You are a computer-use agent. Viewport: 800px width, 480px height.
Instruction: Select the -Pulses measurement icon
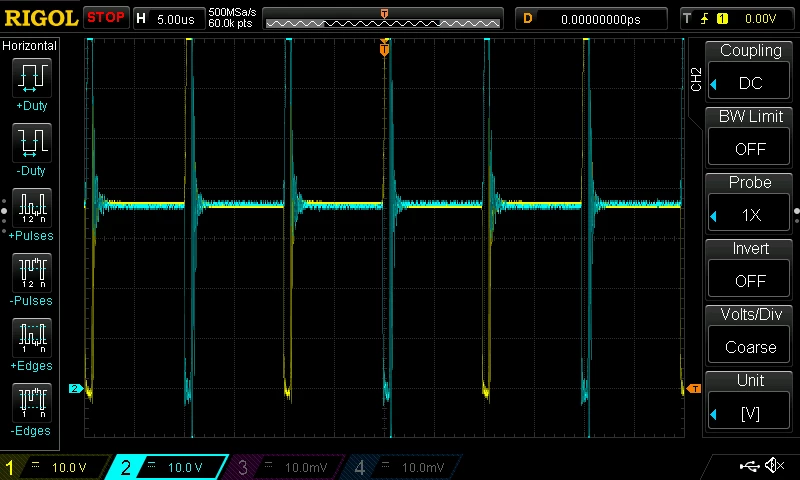(32, 272)
